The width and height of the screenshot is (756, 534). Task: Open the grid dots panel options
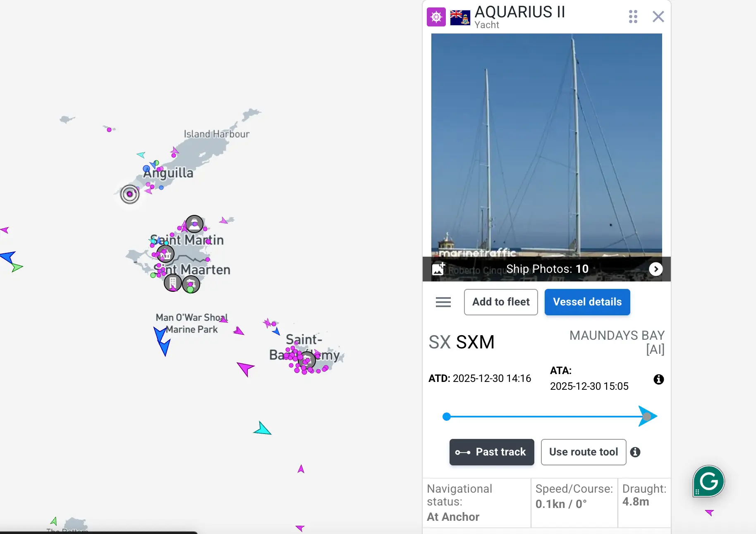point(633,17)
